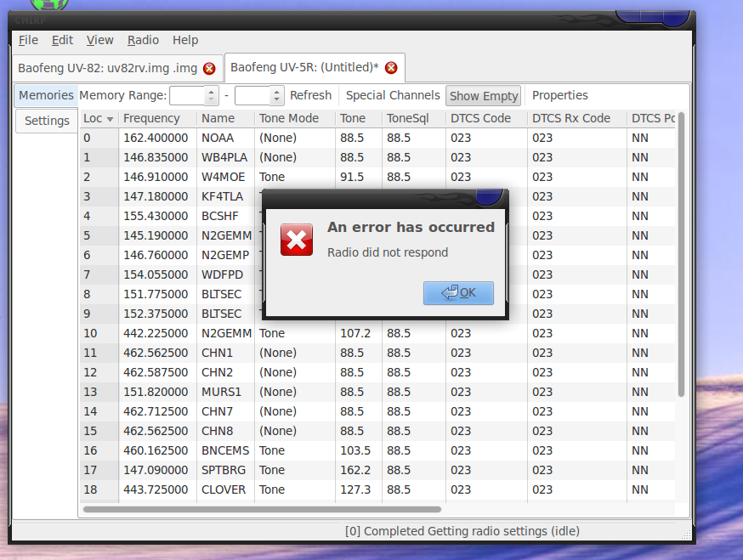Click the red error icon in dialog
743x560 pixels.
pos(297,240)
